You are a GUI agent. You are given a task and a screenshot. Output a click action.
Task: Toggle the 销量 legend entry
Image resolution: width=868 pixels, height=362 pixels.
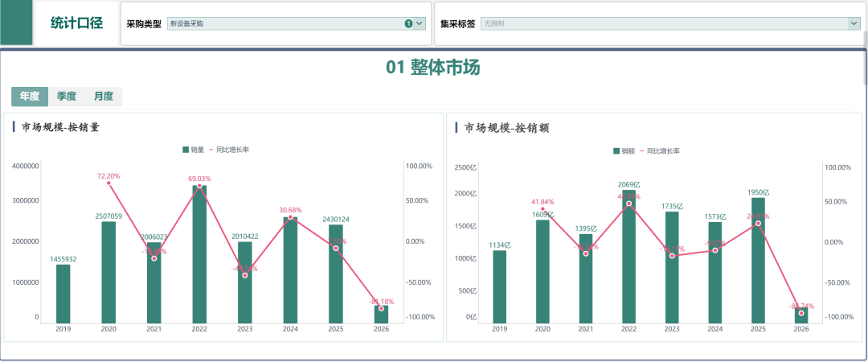click(x=193, y=150)
